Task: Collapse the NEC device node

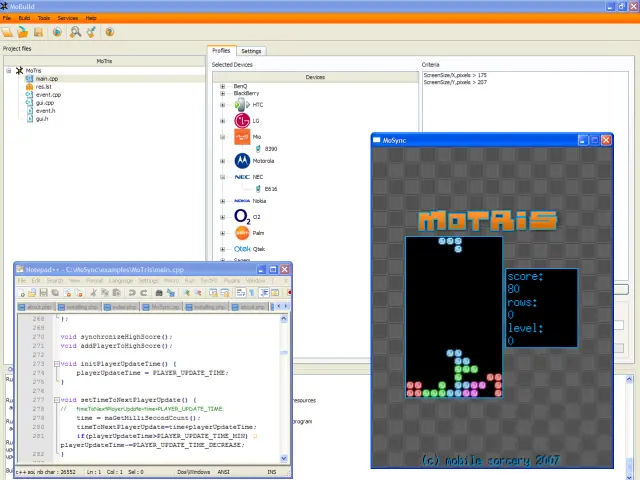Action: (223, 176)
